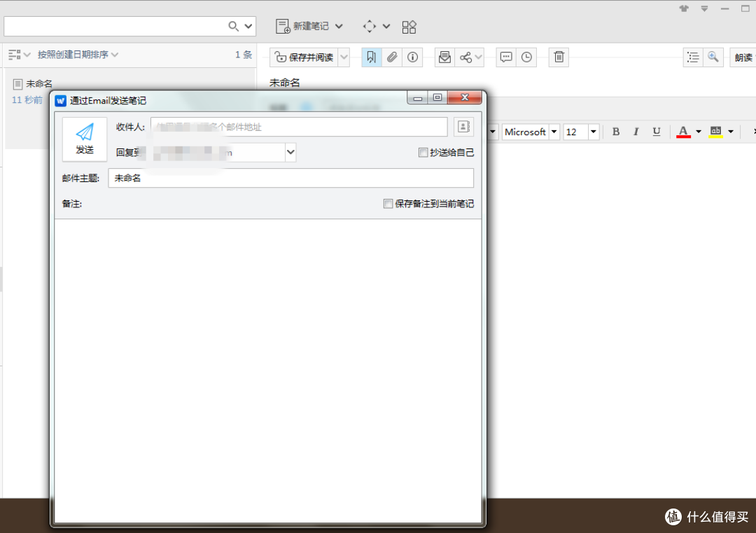Open the apps grid icon

coord(409,27)
